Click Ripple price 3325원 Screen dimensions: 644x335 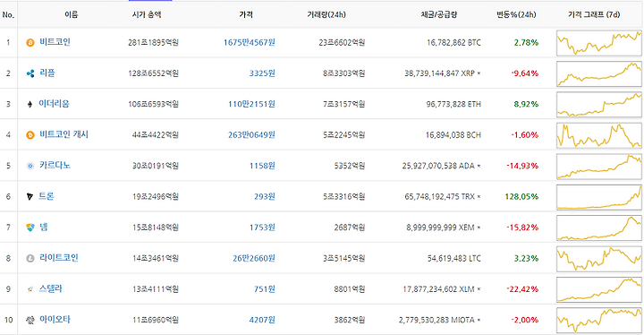(x=262, y=73)
